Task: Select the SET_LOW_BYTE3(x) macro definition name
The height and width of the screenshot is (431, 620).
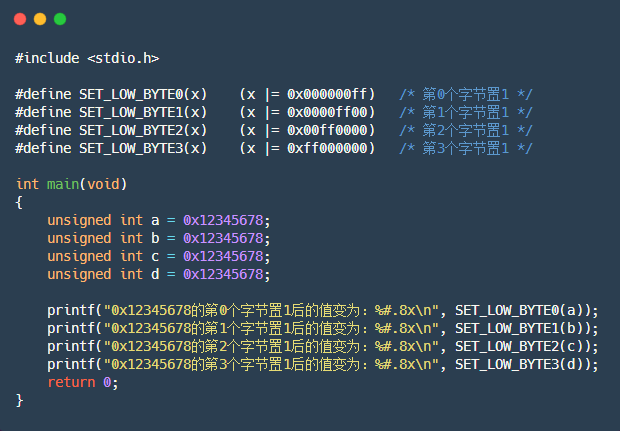Action: [x=143, y=148]
